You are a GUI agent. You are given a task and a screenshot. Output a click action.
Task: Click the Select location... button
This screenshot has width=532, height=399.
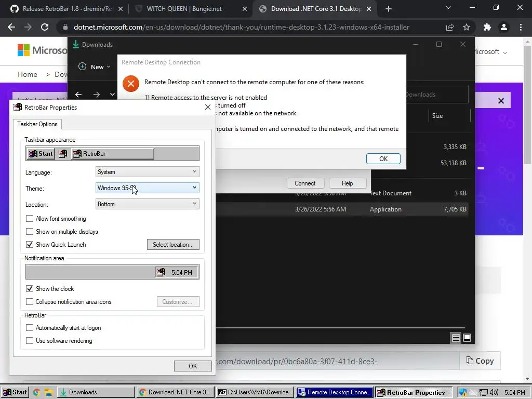[x=173, y=245]
